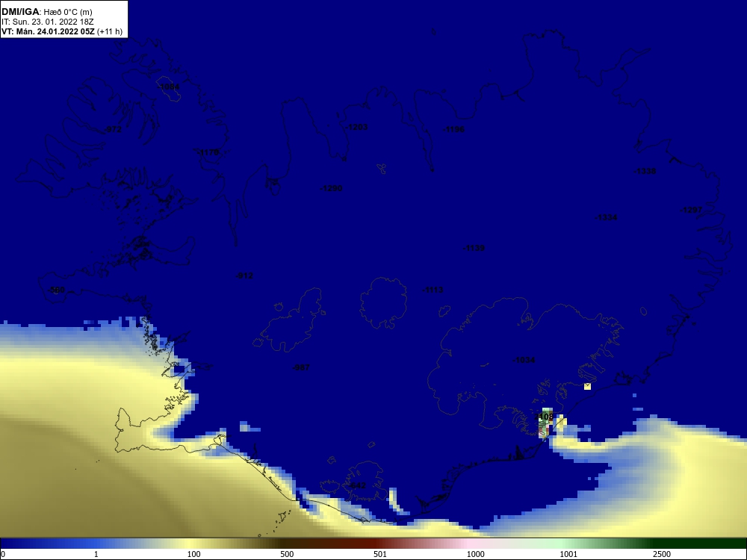
Task: Click the legend label '1000'
Action: pos(475,554)
